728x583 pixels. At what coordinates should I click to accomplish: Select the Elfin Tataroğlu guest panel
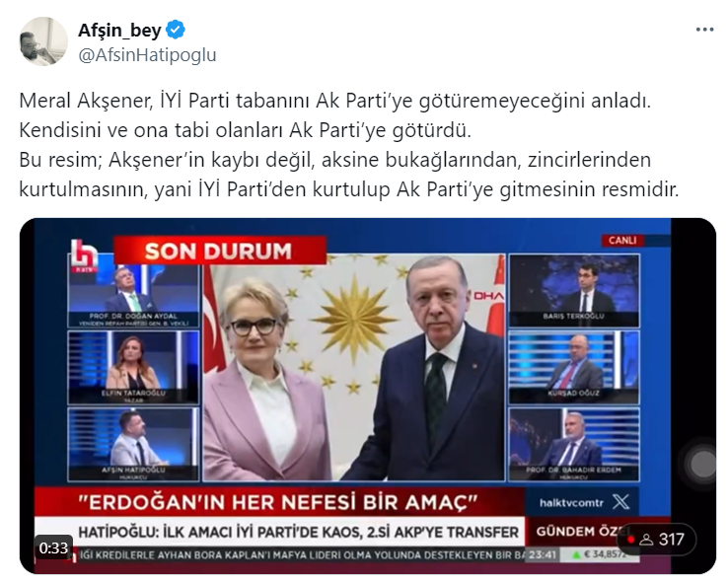point(134,367)
